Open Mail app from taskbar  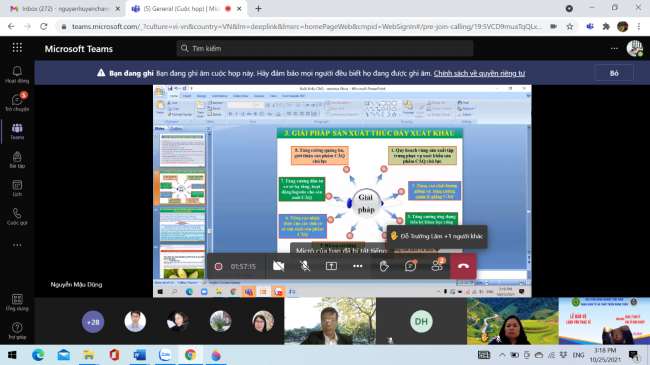point(63,355)
